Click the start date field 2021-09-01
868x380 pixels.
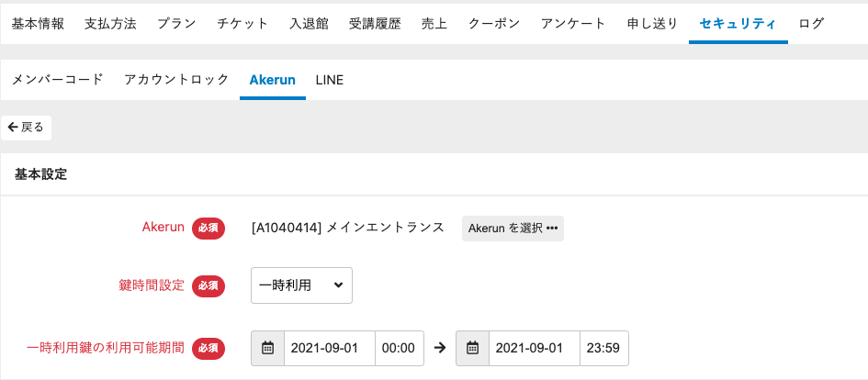point(330,349)
